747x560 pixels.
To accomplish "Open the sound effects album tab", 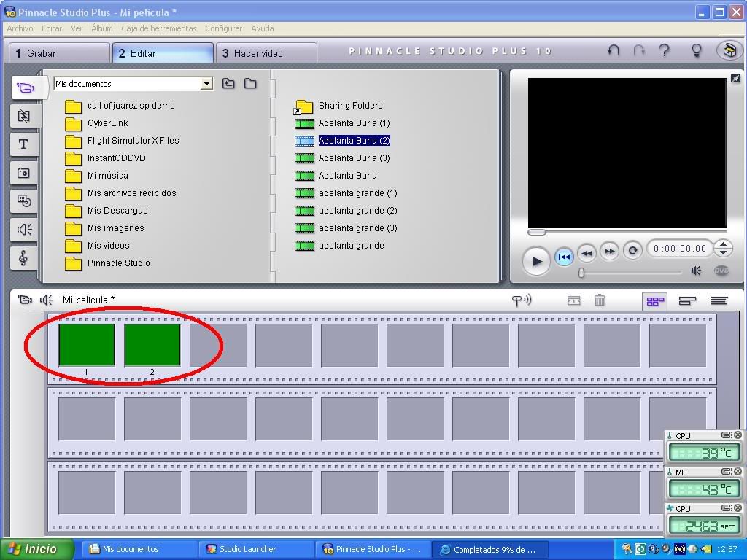I will [24, 230].
